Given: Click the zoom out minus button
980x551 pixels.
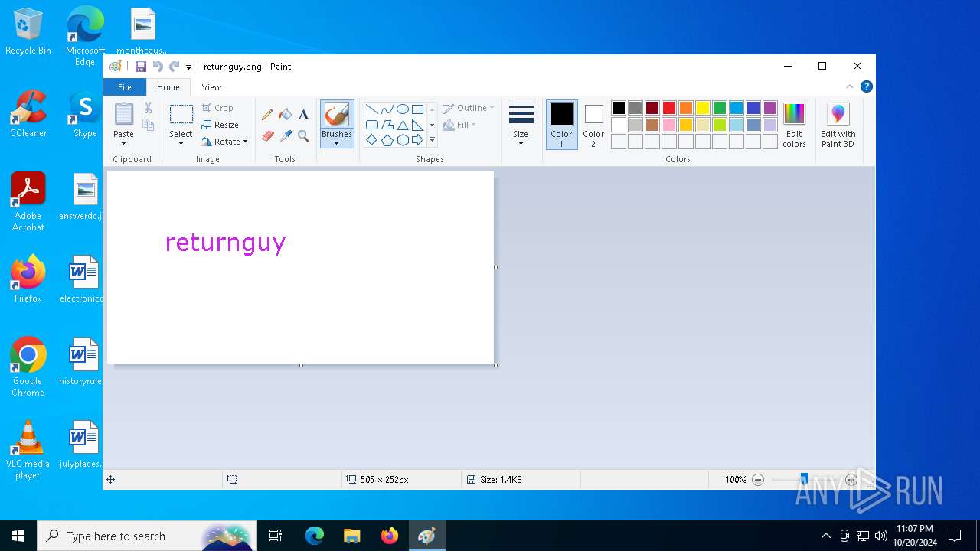Looking at the screenshot, I should [x=758, y=480].
